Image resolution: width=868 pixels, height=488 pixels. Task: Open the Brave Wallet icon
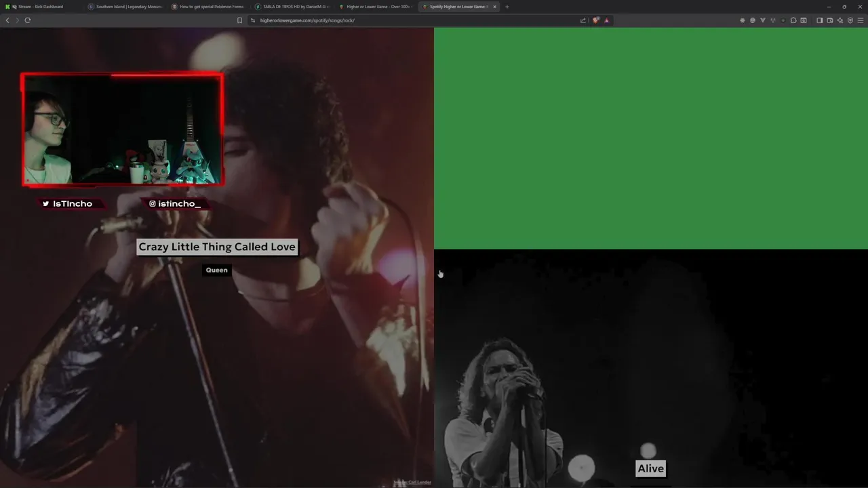point(830,20)
